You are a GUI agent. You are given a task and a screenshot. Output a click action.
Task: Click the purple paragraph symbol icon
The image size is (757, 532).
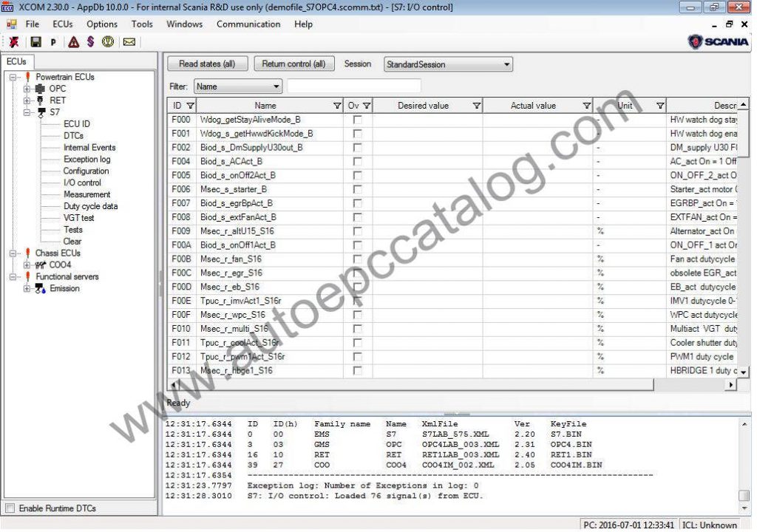(90, 42)
